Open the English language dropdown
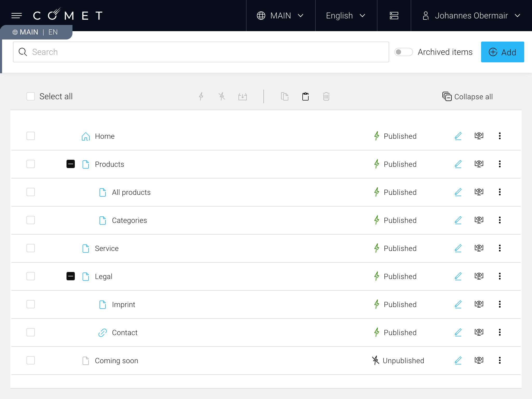The width and height of the screenshot is (532, 399). point(346,16)
